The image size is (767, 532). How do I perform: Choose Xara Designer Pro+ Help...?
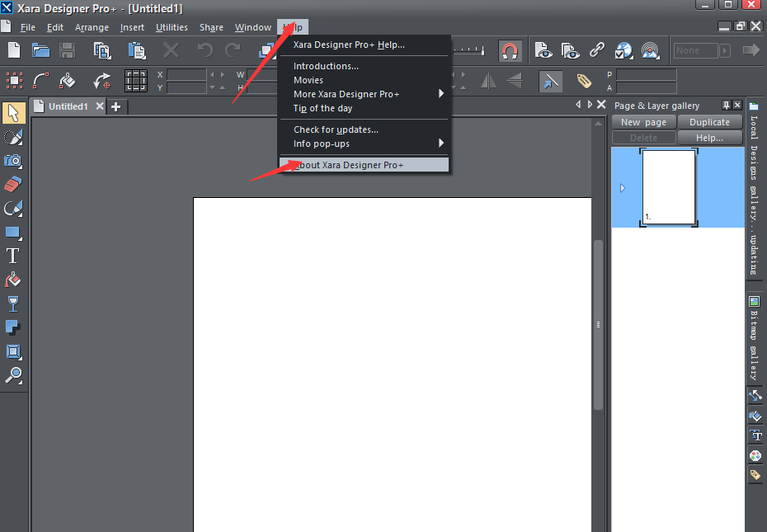point(364,45)
